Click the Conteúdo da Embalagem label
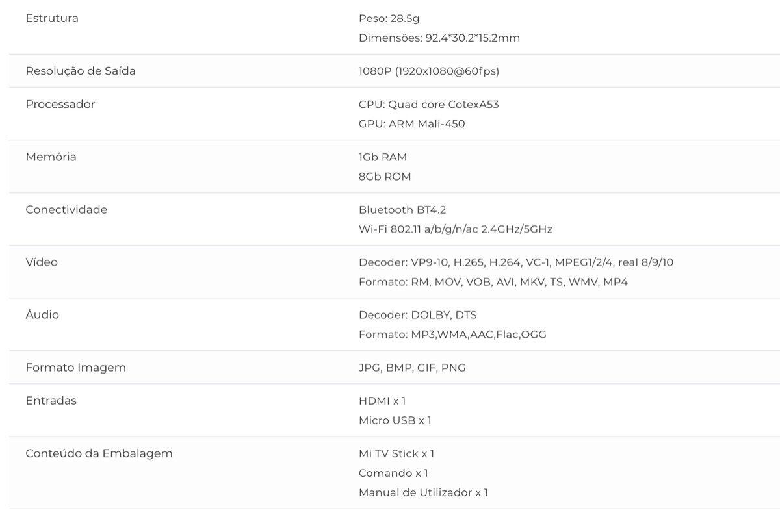 click(x=99, y=453)
